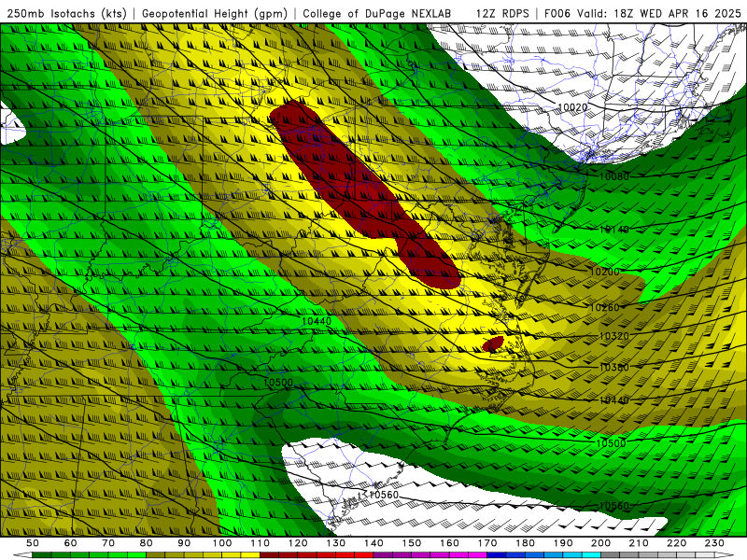The height and width of the screenshot is (560, 747).
Task: Click the 'College of DuPage NEXLAB' header text
Action: point(377,13)
